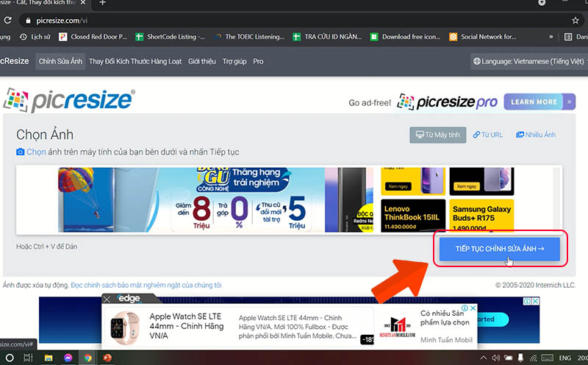Open Messenger from the taskbar
The image size is (588, 365).
tap(68, 358)
